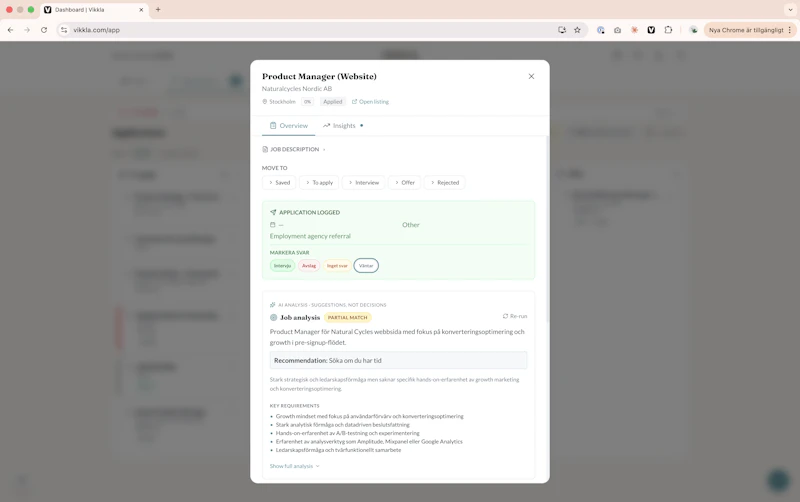
Task: Mark response as Inget svar
Action: coord(337,266)
